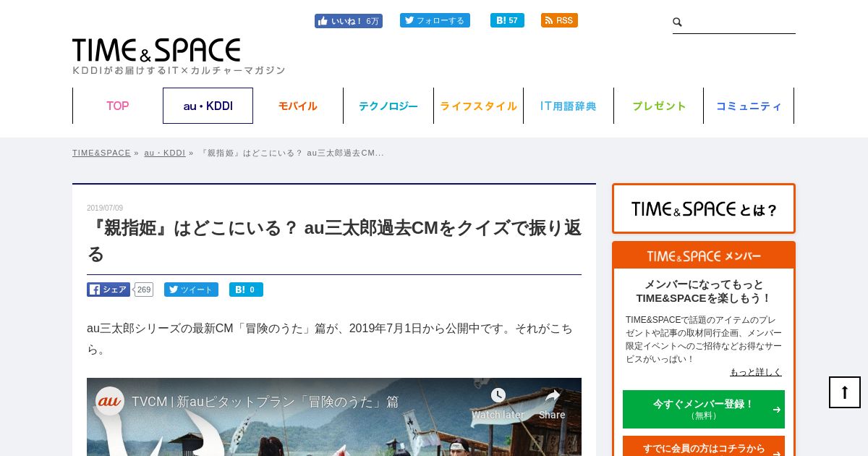868x456 pixels.
Task: Click the search magnifier icon
Action: point(678,22)
